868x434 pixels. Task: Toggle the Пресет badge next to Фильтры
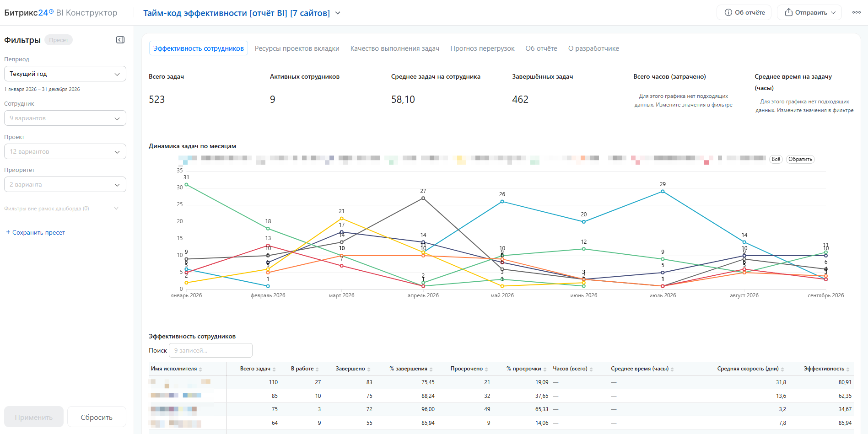point(59,40)
